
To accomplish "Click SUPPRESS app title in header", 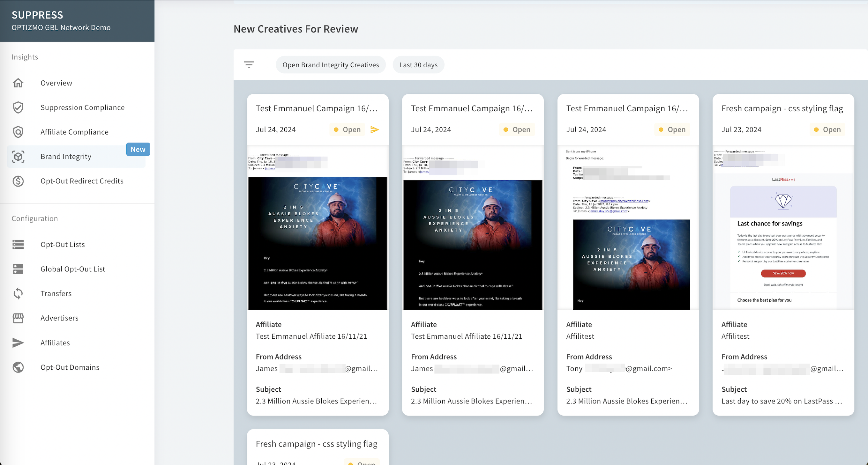I will (x=37, y=15).
